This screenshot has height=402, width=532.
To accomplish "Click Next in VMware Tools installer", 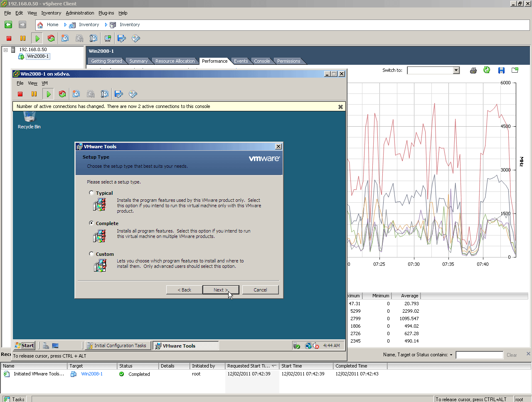I will coord(221,290).
